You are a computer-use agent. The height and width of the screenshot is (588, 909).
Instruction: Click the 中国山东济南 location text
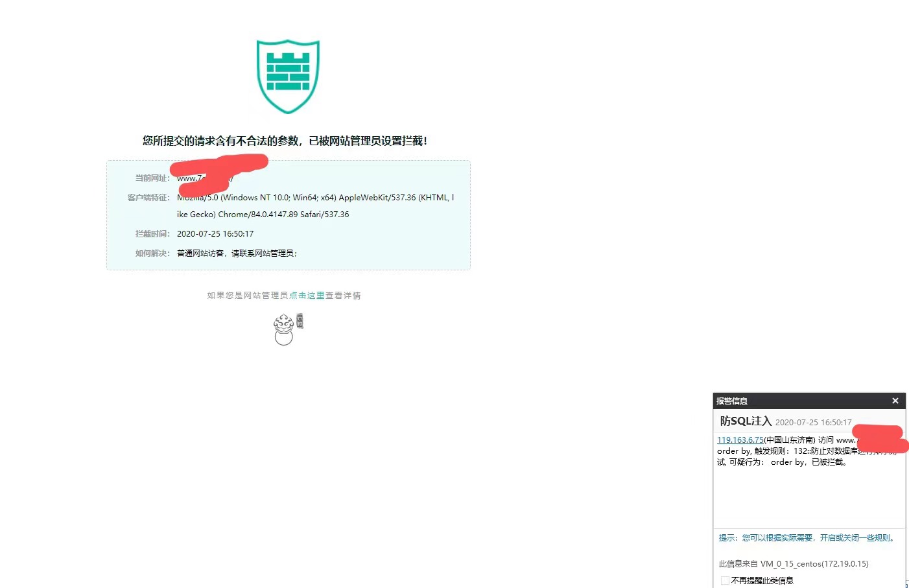pos(790,440)
